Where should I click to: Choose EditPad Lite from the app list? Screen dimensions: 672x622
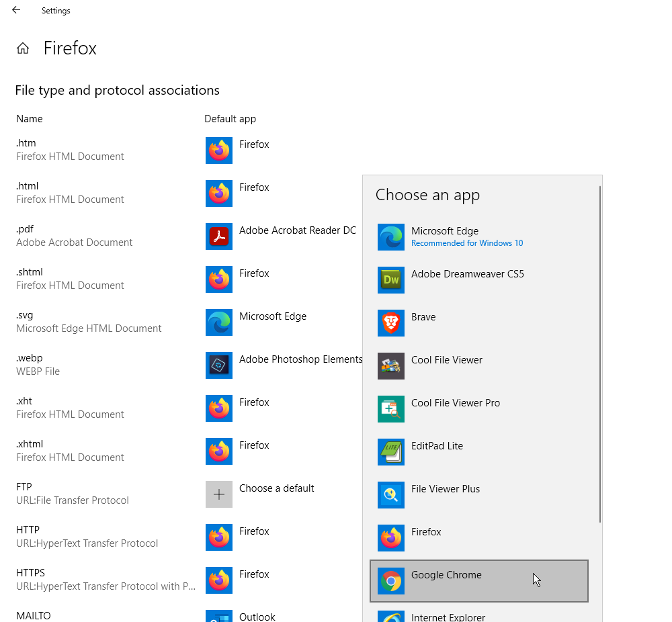tap(478, 452)
